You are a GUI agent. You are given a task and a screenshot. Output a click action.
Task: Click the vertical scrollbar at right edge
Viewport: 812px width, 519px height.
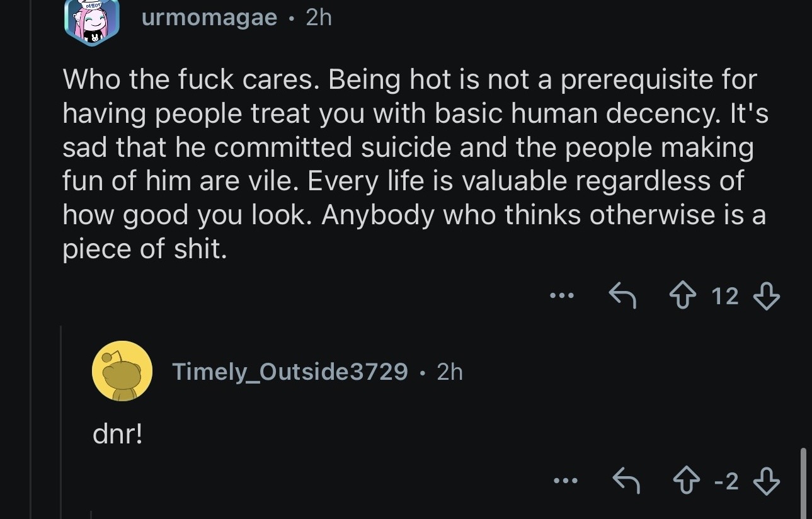pos(803,482)
